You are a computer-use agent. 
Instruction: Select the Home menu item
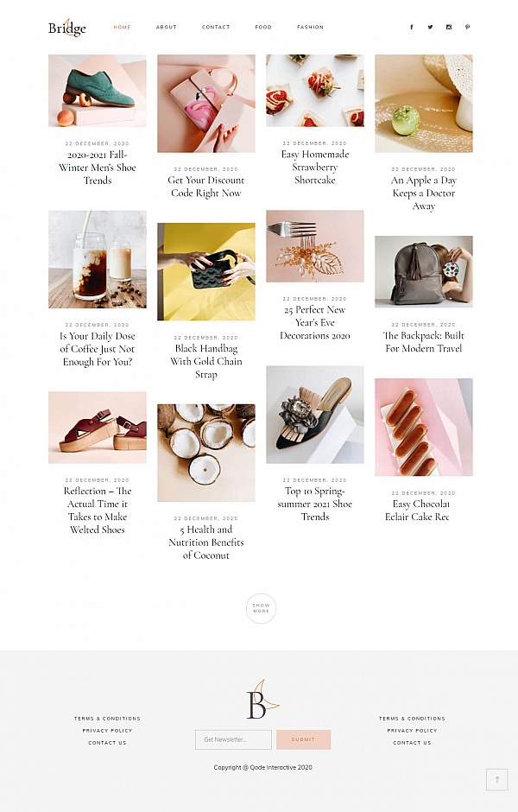click(x=122, y=27)
